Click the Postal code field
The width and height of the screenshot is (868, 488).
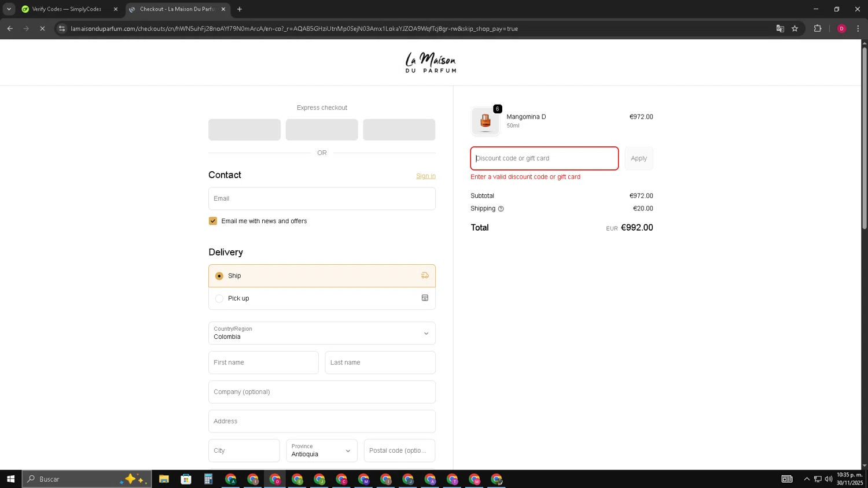399,450
